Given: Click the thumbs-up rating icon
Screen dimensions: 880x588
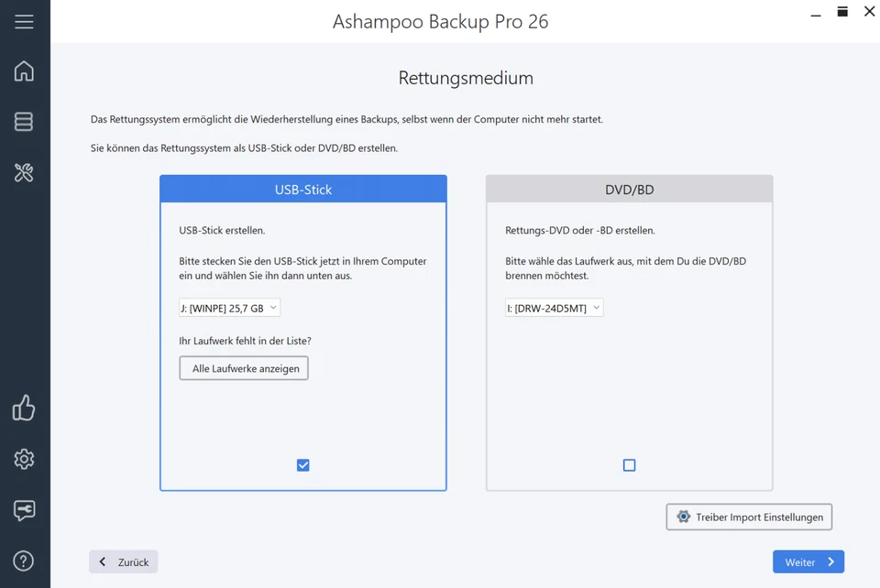Looking at the screenshot, I should pyautogui.click(x=24, y=408).
